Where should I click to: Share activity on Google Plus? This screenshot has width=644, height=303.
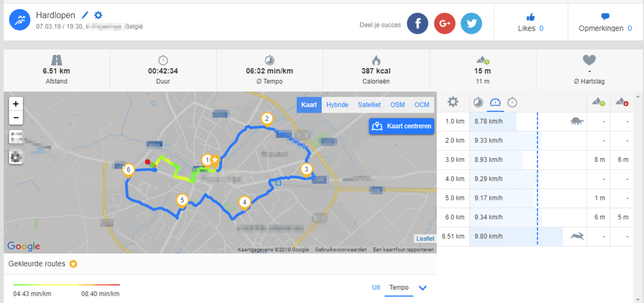pyautogui.click(x=444, y=24)
